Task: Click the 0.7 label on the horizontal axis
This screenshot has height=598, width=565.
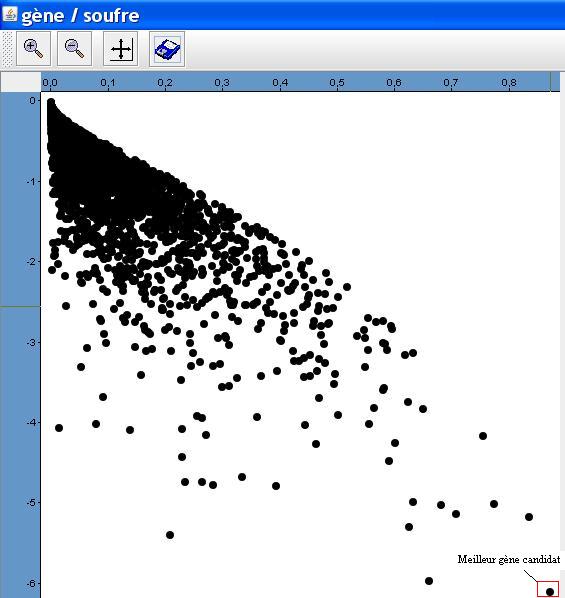Action: (x=451, y=83)
